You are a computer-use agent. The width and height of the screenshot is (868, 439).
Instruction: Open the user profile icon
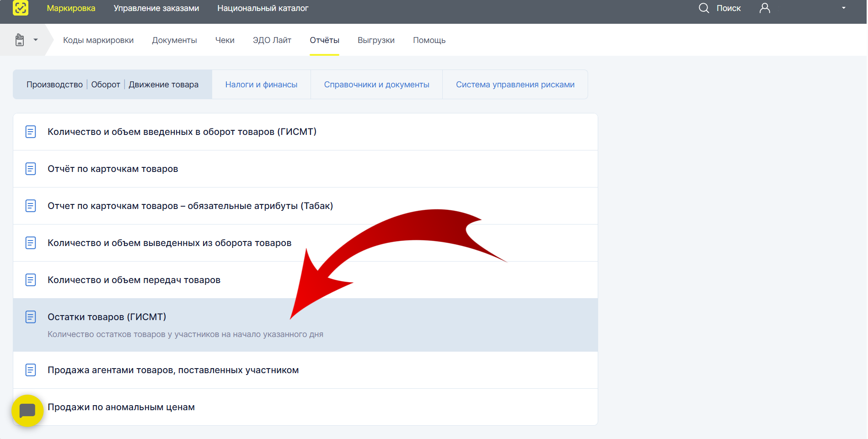tap(765, 8)
